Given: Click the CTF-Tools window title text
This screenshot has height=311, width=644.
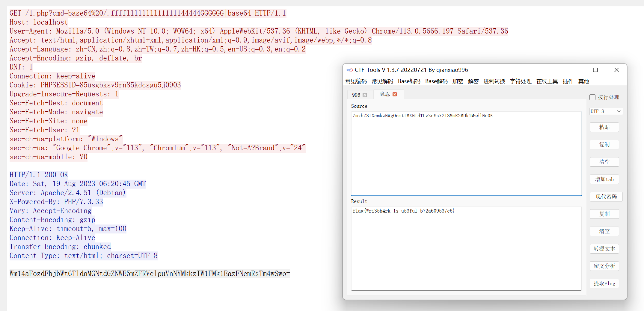Looking at the screenshot, I should (411, 70).
